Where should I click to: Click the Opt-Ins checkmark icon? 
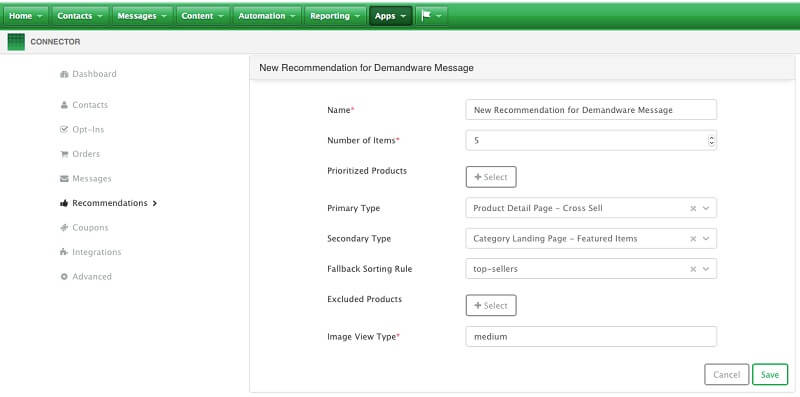pos(64,130)
